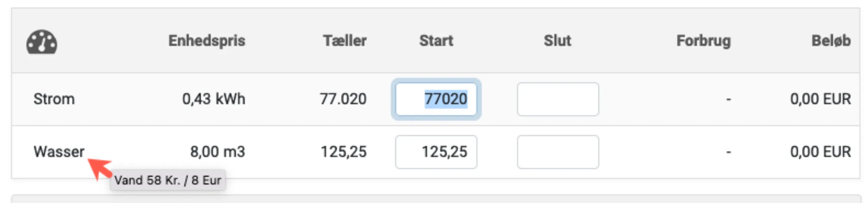Focus the Slut field for Wasser
868x203 pixels.
pos(558,152)
